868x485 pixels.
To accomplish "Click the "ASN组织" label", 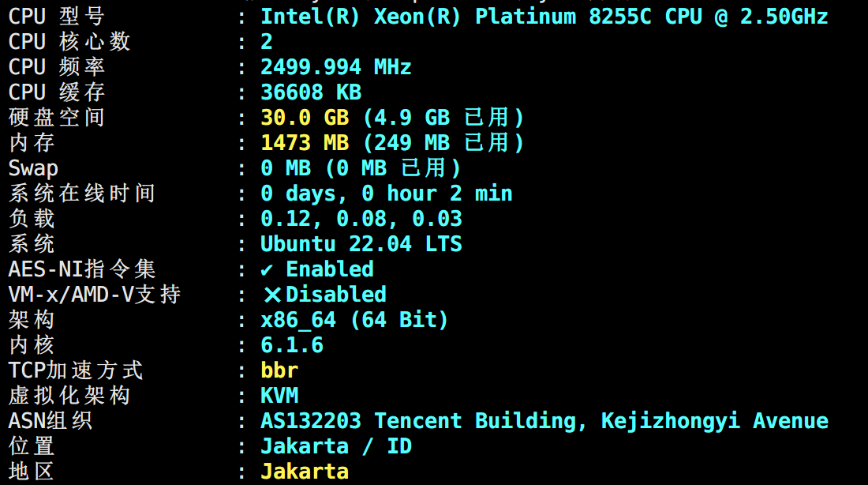I will (x=51, y=421).
